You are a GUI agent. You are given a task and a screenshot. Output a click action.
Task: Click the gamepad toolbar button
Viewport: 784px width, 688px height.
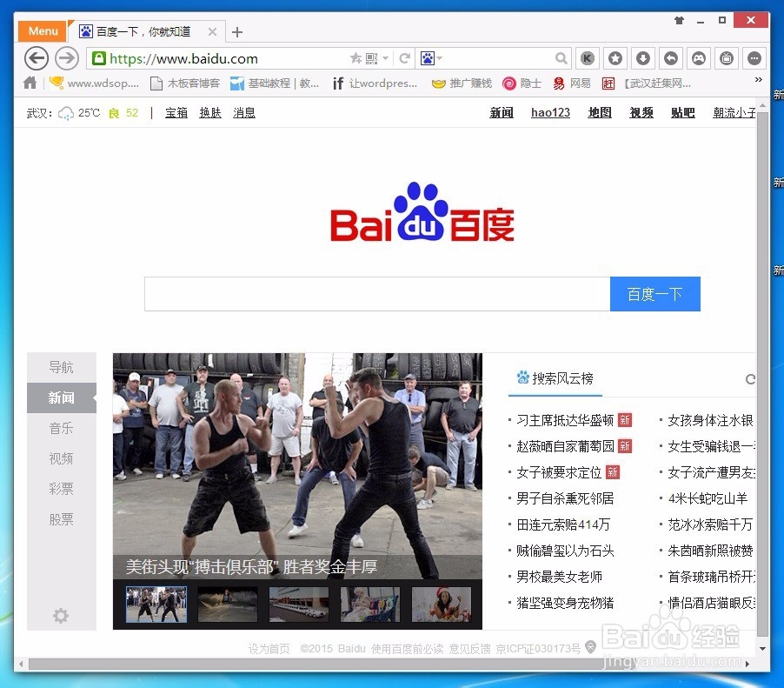click(x=699, y=58)
